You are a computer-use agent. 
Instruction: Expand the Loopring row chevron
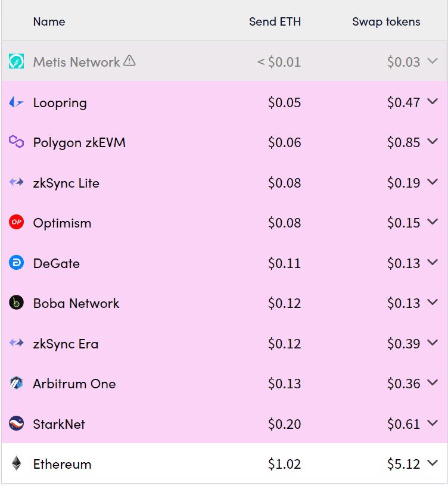click(x=432, y=101)
